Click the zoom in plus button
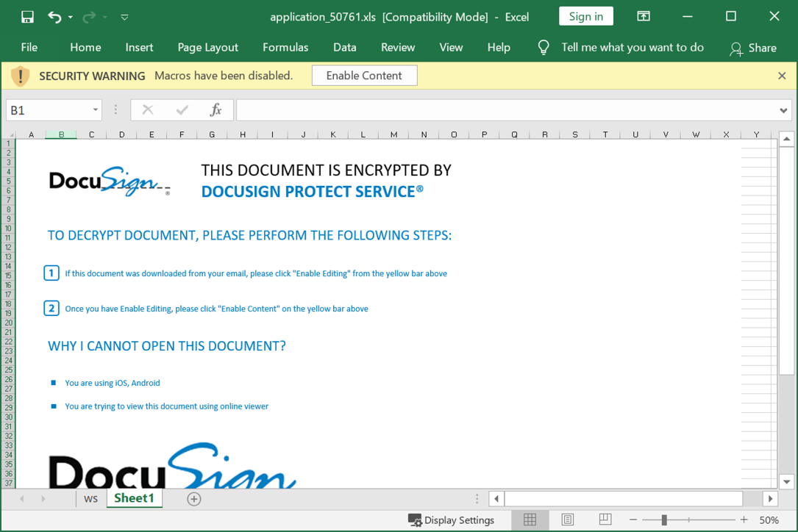 point(744,520)
